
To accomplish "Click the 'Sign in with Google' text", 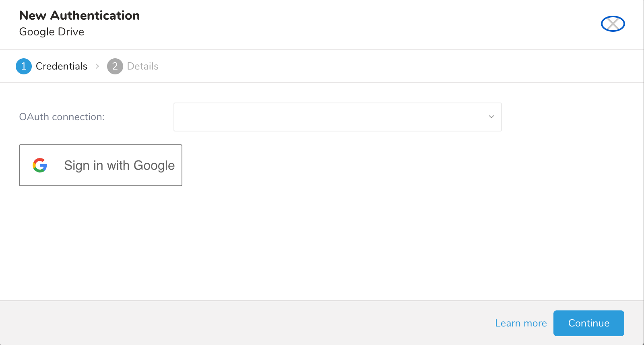I will (x=119, y=165).
